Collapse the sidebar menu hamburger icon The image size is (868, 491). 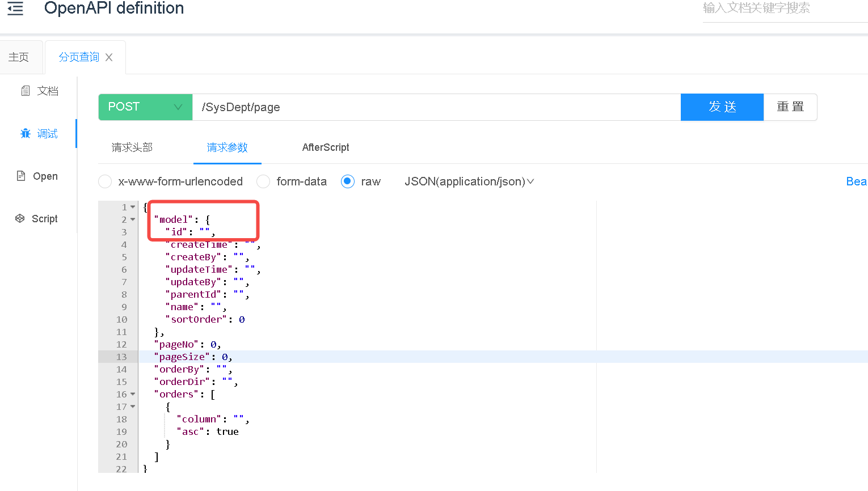[15, 9]
